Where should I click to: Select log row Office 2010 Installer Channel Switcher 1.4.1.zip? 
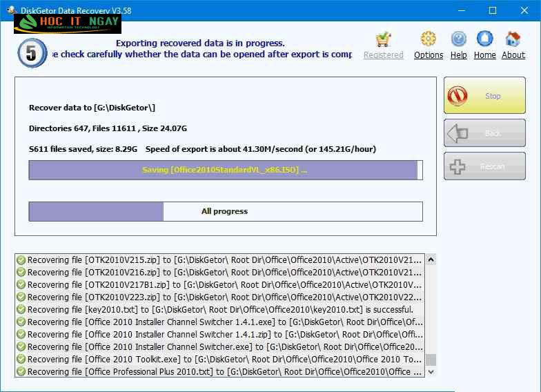220,334
